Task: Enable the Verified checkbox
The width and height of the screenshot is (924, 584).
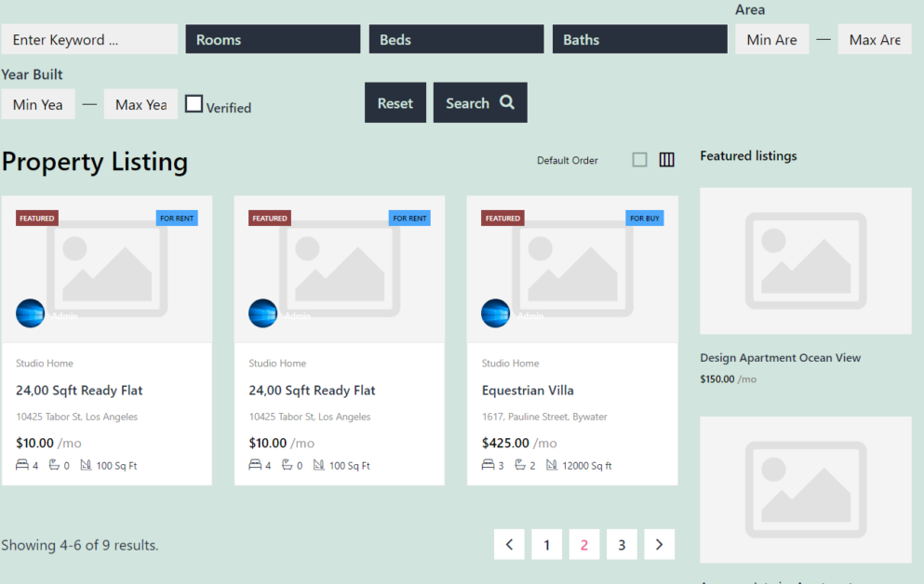Action: point(194,104)
